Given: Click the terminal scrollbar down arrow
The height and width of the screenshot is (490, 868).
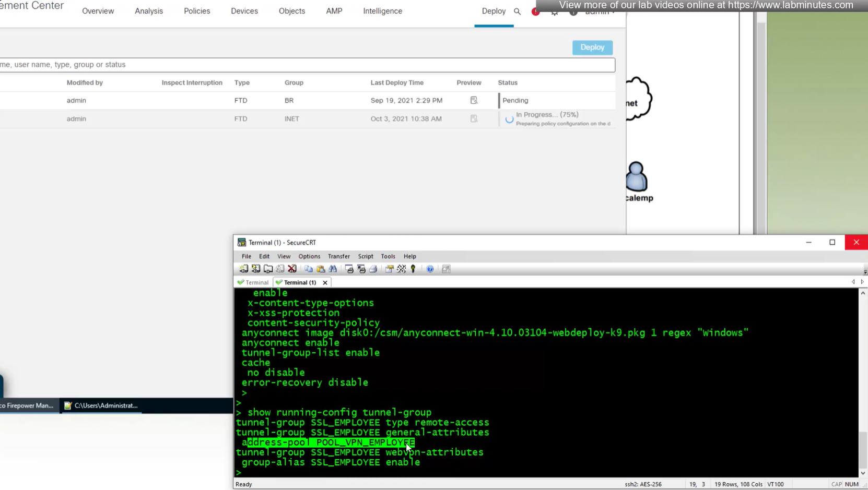Looking at the screenshot, I should (x=863, y=473).
